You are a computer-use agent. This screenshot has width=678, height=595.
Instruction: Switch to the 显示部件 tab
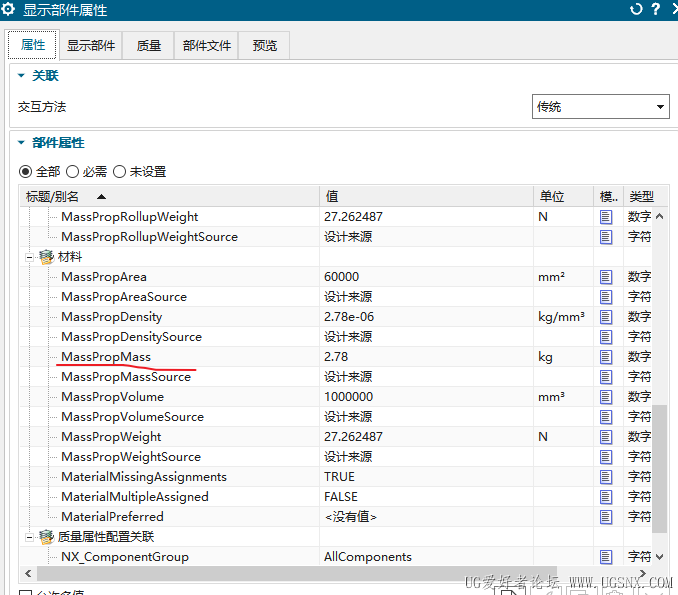click(x=91, y=45)
